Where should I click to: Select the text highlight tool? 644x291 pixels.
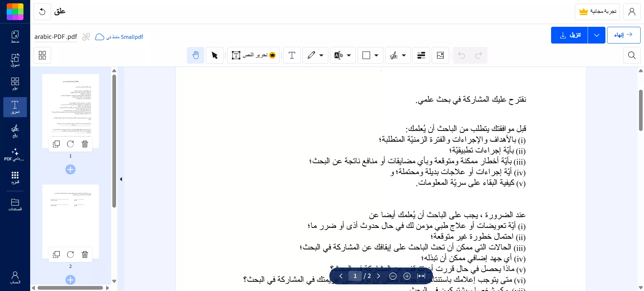339,55
